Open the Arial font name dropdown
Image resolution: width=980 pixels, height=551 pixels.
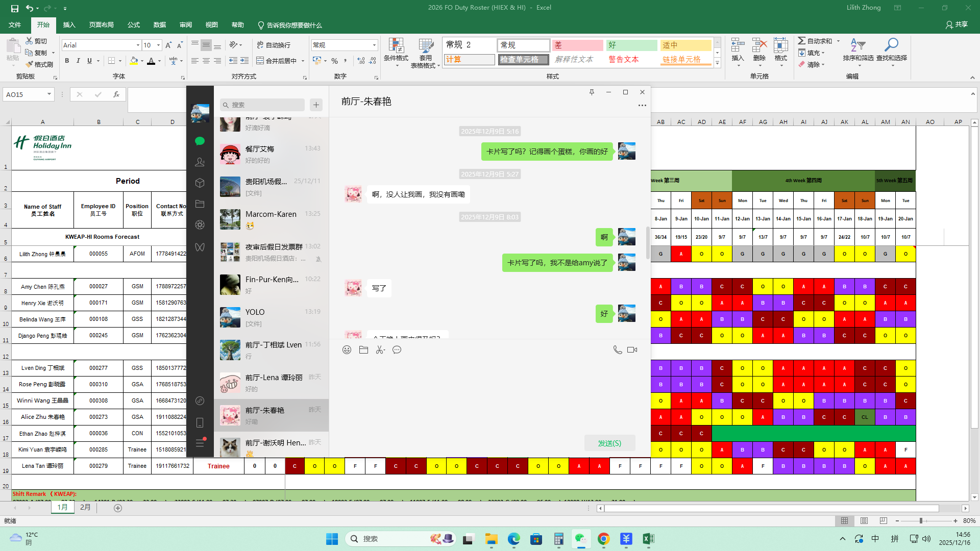[x=138, y=45]
